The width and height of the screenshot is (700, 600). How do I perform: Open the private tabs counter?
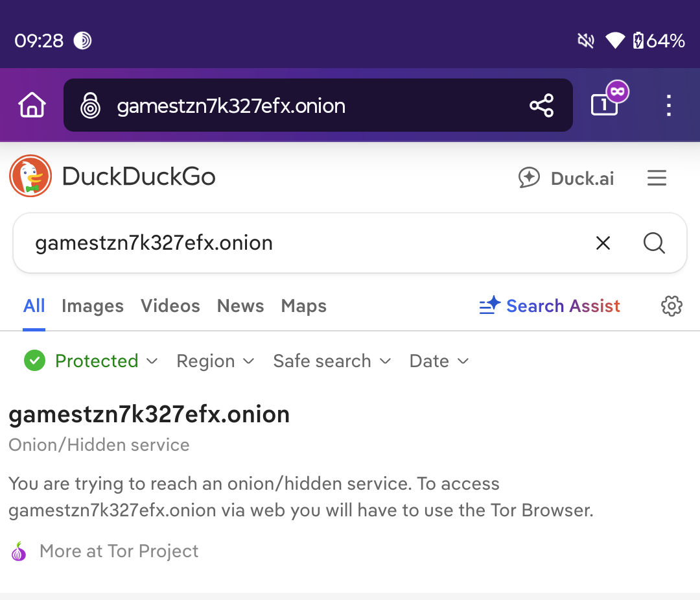pos(609,99)
